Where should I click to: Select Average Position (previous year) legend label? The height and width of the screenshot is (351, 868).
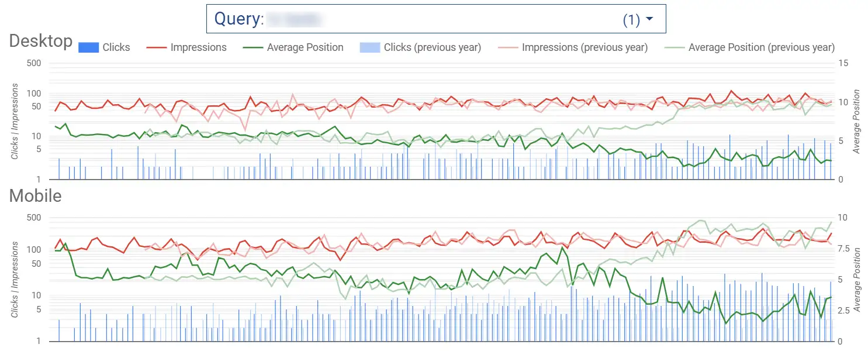tap(761, 47)
